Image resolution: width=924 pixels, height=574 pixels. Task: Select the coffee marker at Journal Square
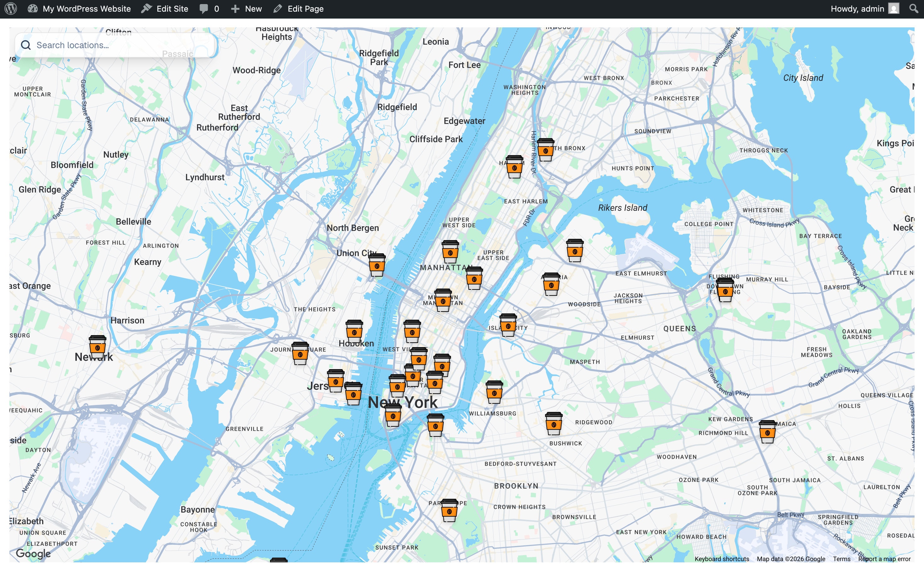(300, 353)
